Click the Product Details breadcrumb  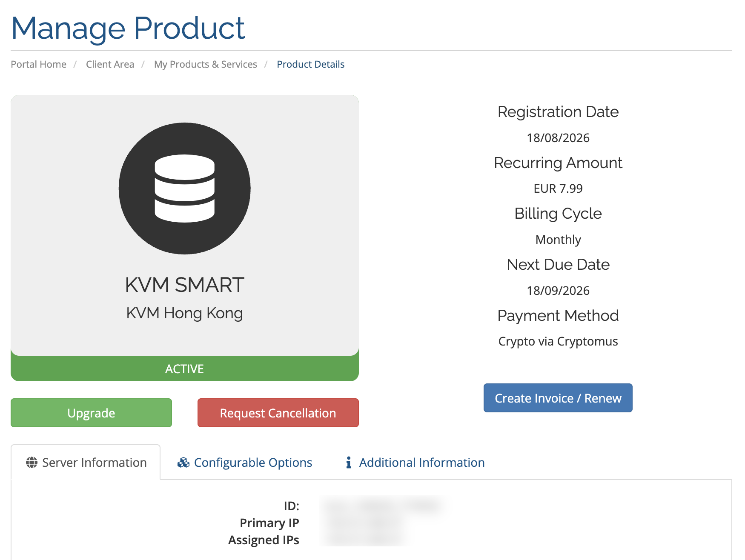tap(311, 64)
